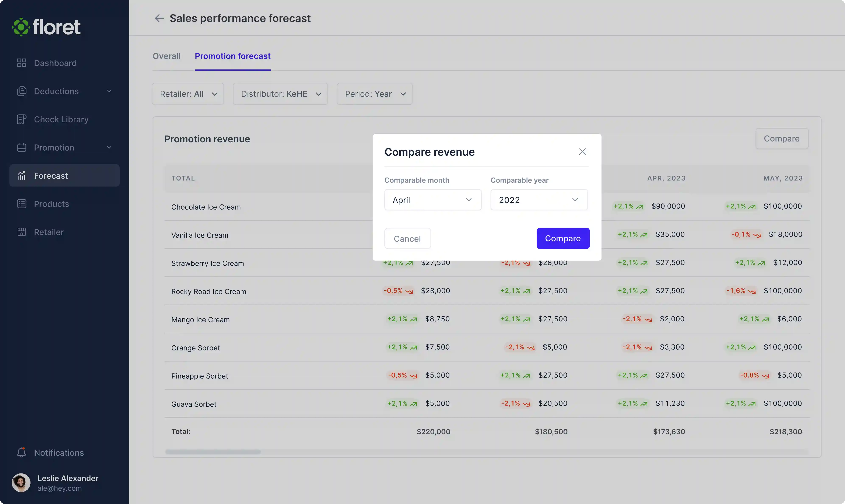Click the Pineapple Sorbet row label
Screen dimensions: 845x504
click(200, 376)
